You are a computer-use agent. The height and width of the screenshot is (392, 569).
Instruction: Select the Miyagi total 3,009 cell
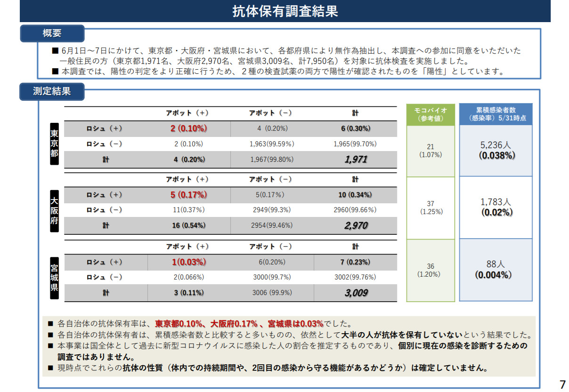point(355,293)
